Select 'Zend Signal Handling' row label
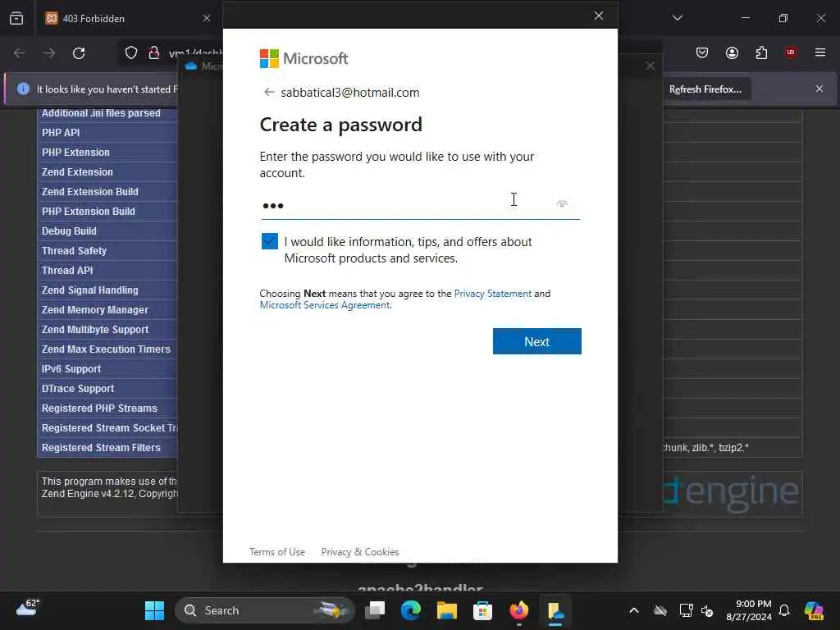Screen dimensions: 840x630 (x=90, y=290)
